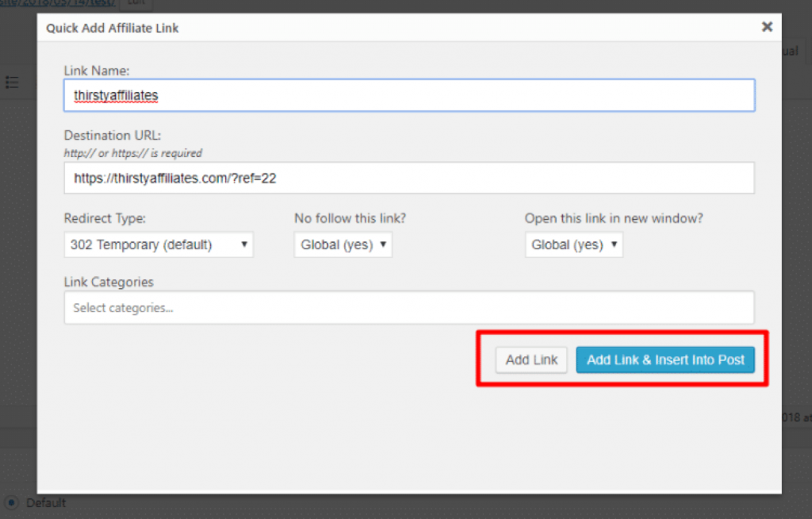This screenshot has height=519, width=812.
Task: Click the list icon in background editor
Action: tap(12, 82)
